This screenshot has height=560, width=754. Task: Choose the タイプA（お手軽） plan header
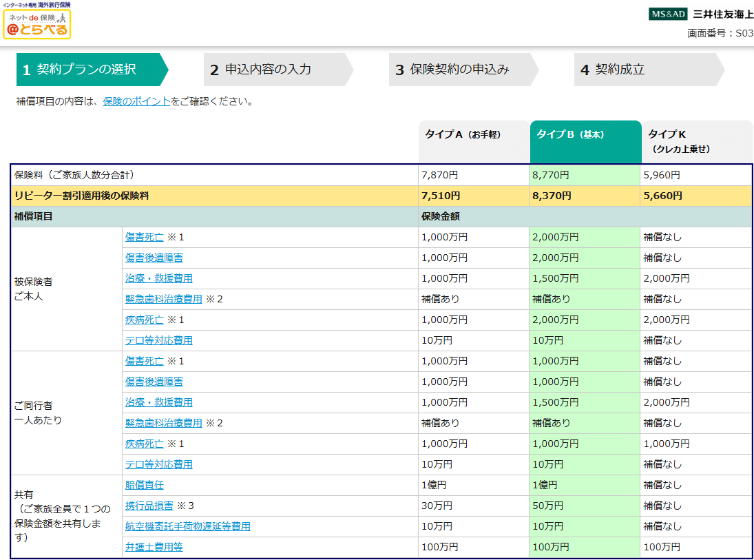pos(474,141)
